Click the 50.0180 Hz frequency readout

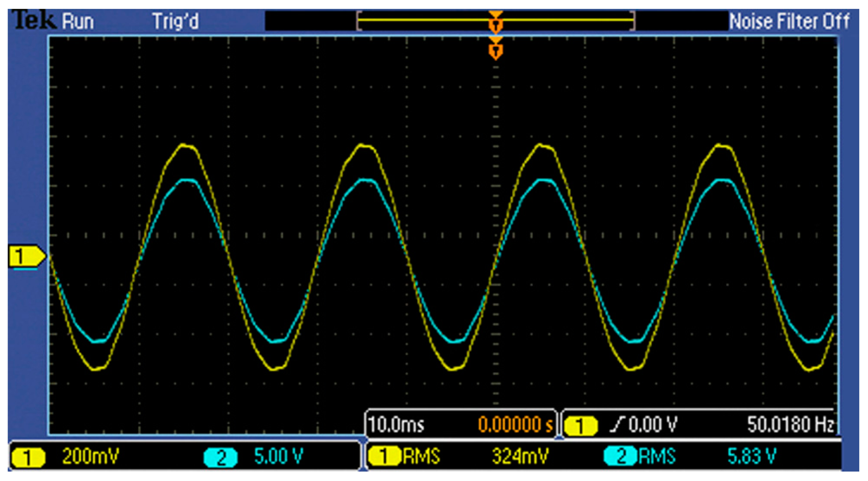click(x=790, y=425)
